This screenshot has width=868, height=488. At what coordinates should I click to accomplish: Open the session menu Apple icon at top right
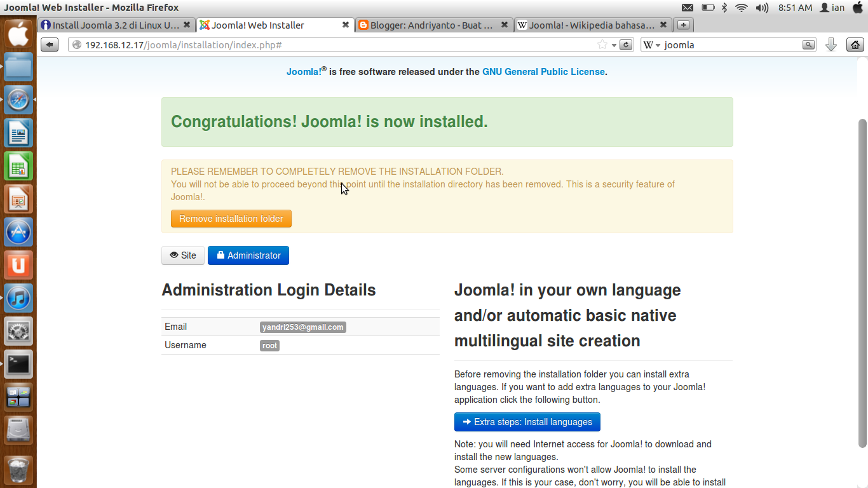point(858,8)
